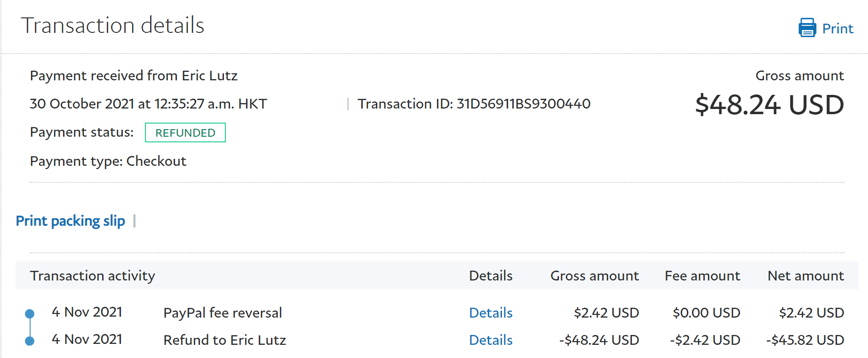This screenshot has width=868, height=358.
Task: Click the PayPal fee reversal row label
Action: [x=223, y=313]
